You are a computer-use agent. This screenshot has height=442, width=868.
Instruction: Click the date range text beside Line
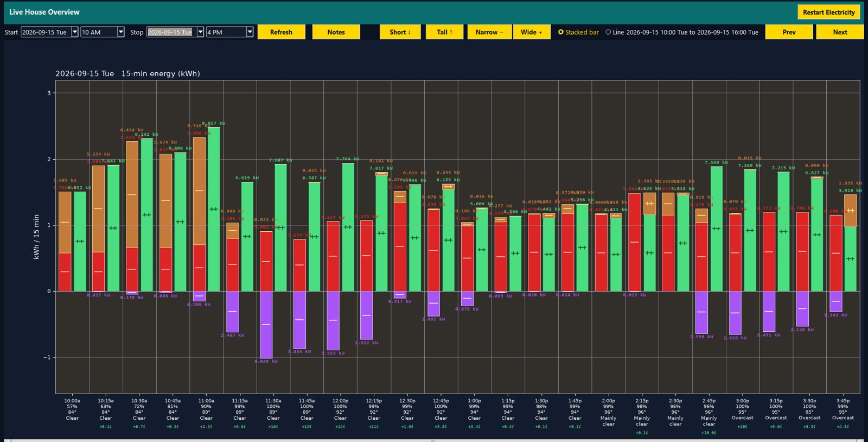tap(692, 32)
